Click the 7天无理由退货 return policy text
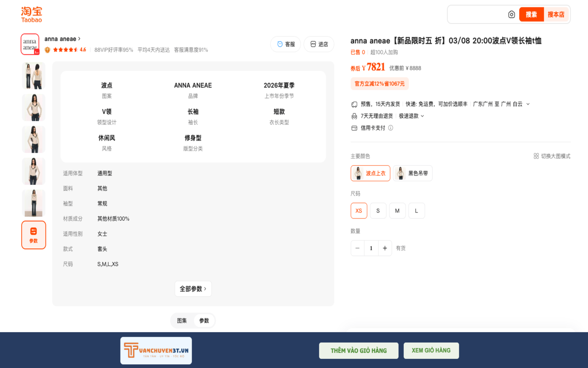 click(x=377, y=116)
